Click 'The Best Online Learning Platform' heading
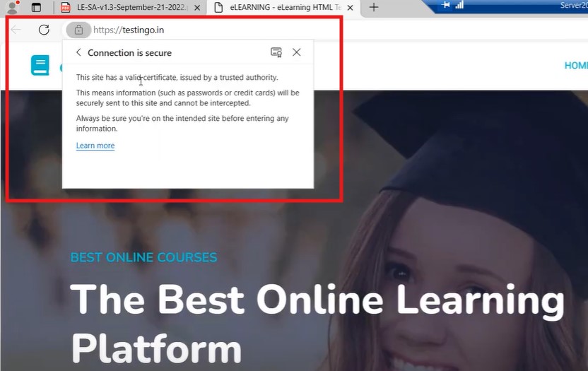588x371 pixels. (x=317, y=324)
